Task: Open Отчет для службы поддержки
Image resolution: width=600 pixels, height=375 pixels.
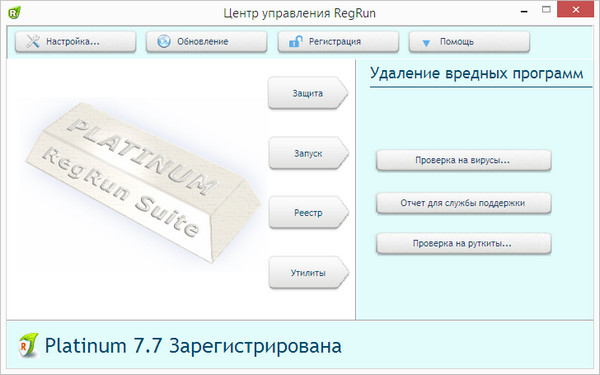Action: pyautogui.click(x=463, y=203)
